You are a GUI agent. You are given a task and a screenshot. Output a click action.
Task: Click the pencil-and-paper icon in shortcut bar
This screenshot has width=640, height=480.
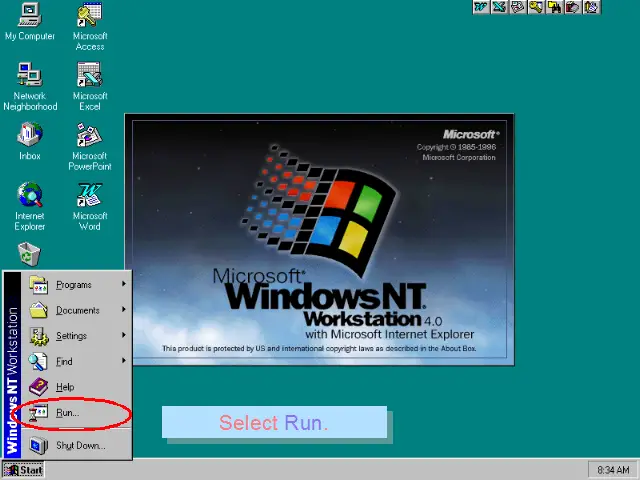click(x=591, y=7)
